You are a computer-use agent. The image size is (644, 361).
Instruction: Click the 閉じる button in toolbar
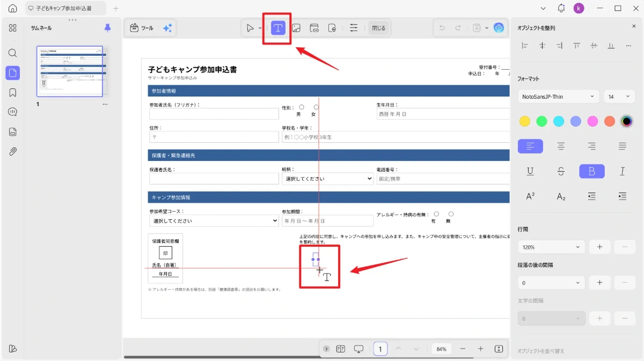378,28
